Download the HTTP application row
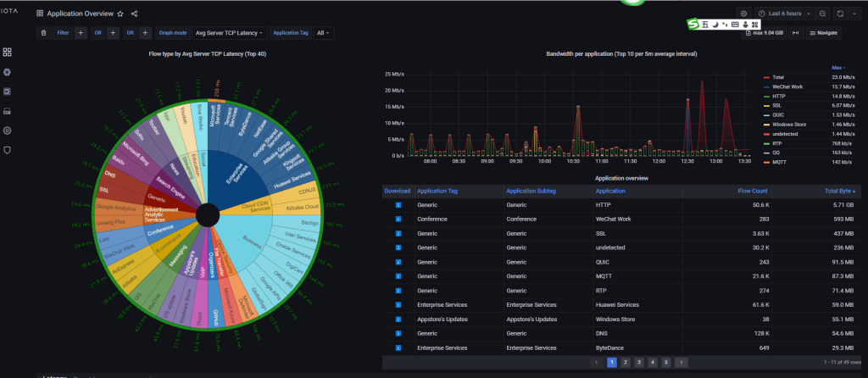The height and width of the screenshot is (378, 868). tap(398, 205)
